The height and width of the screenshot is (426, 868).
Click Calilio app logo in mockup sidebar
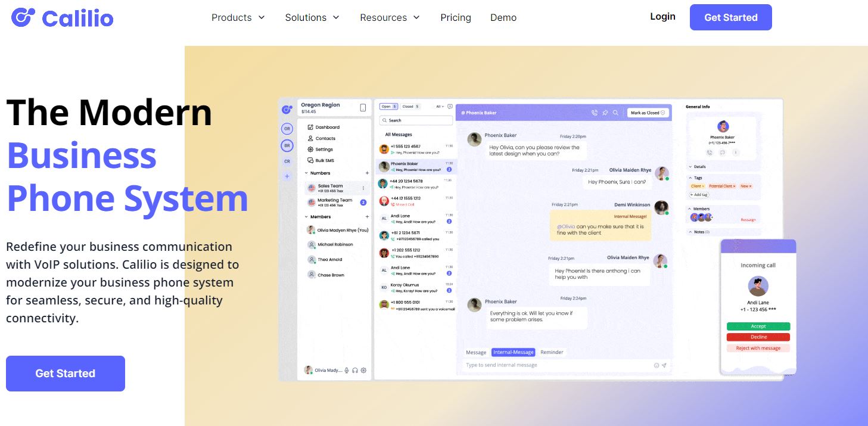[x=287, y=109]
